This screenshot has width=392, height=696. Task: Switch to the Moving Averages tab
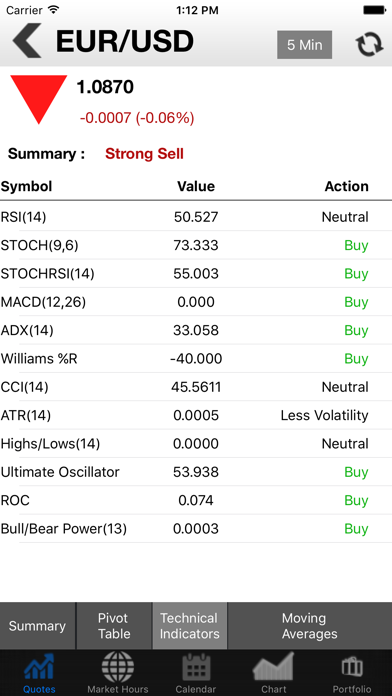pos(309,626)
